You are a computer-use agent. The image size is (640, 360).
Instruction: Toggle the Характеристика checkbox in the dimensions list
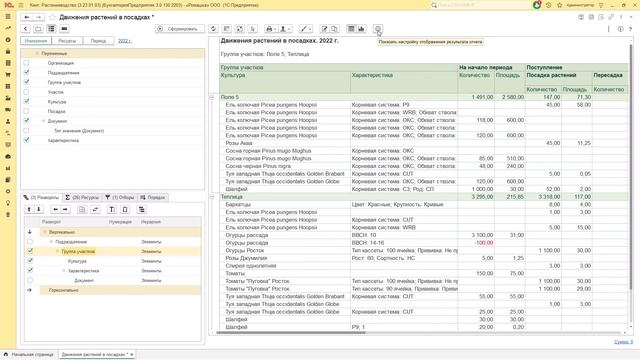[x=27, y=140]
